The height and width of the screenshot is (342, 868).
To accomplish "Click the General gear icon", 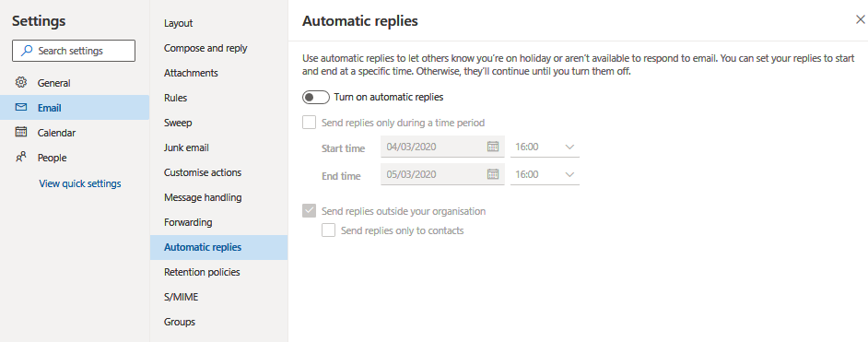I will point(21,83).
